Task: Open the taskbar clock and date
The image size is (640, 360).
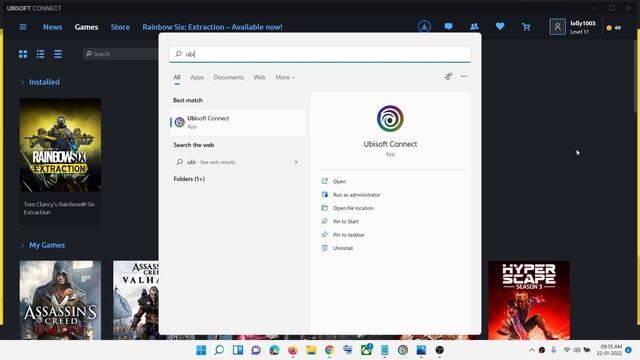Action: pyautogui.click(x=609, y=350)
